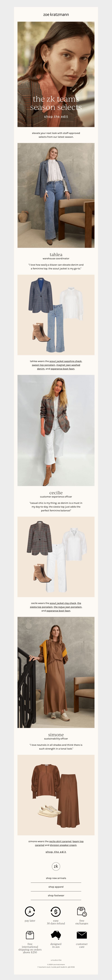This screenshot has width=112, height=980.
Task: Open the division sneaker cream link
Action: (63, 845)
